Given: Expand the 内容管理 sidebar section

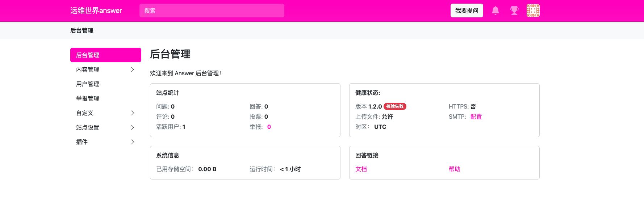Looking at the screenshot, I should [x=132, y=69].
